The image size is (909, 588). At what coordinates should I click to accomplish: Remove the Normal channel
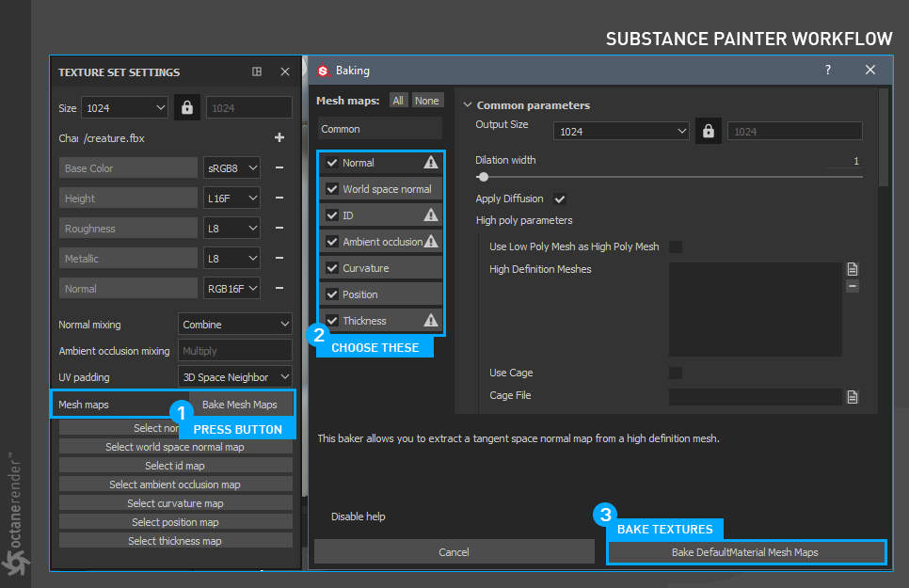pyautogui.click(x=279, y=288)
